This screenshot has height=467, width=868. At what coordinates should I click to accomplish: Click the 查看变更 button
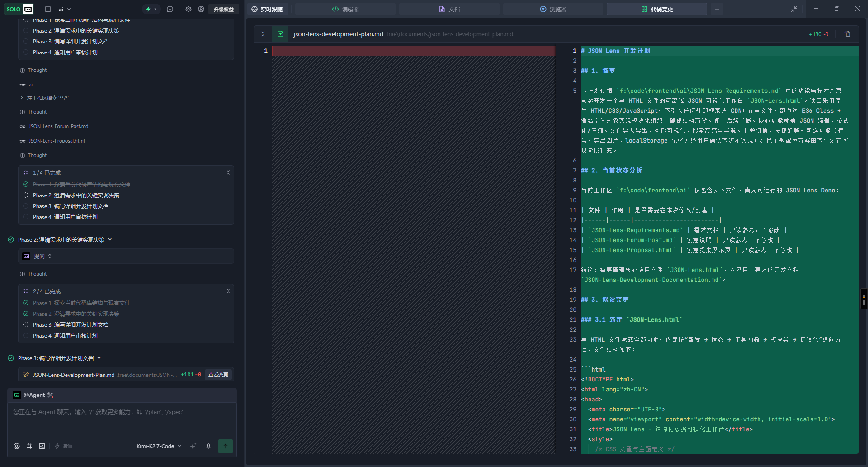pos(218,375)
